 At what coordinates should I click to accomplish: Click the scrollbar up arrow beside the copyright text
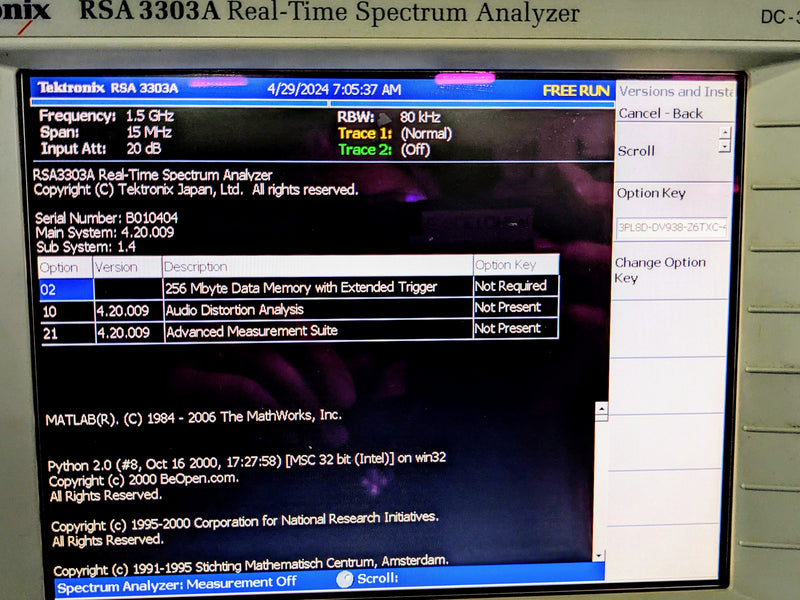[600, 407]
